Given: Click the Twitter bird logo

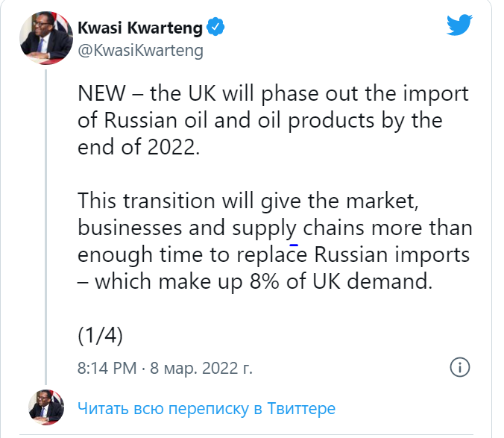Looking at the screenshot, I should click(x=459, y=25).
